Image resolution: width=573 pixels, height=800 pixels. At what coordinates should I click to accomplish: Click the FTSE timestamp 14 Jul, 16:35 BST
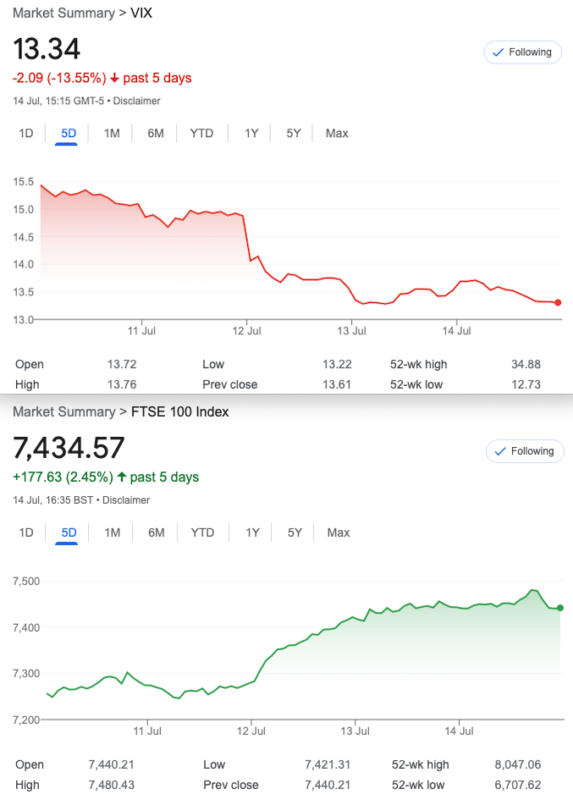(x=53, y=500)
